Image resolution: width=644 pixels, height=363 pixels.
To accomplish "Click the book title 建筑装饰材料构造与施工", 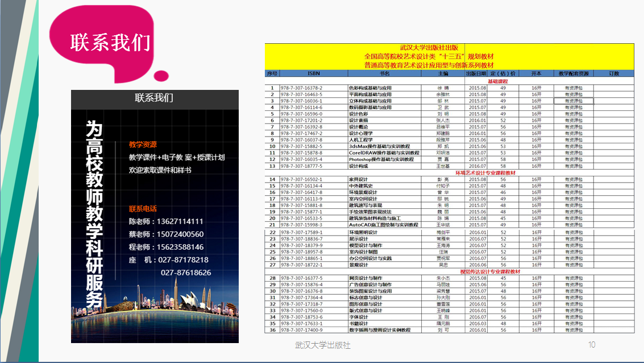I will 375,218.
